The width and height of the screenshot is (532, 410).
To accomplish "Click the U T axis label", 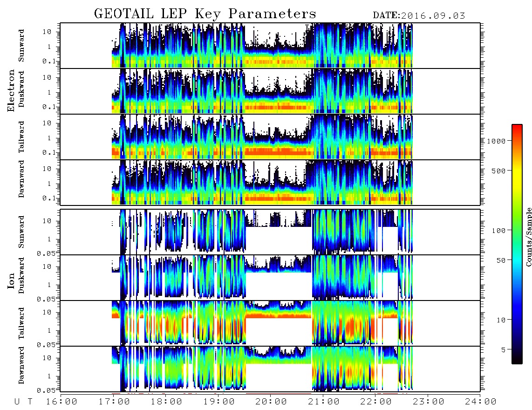I will coord(23,402).
